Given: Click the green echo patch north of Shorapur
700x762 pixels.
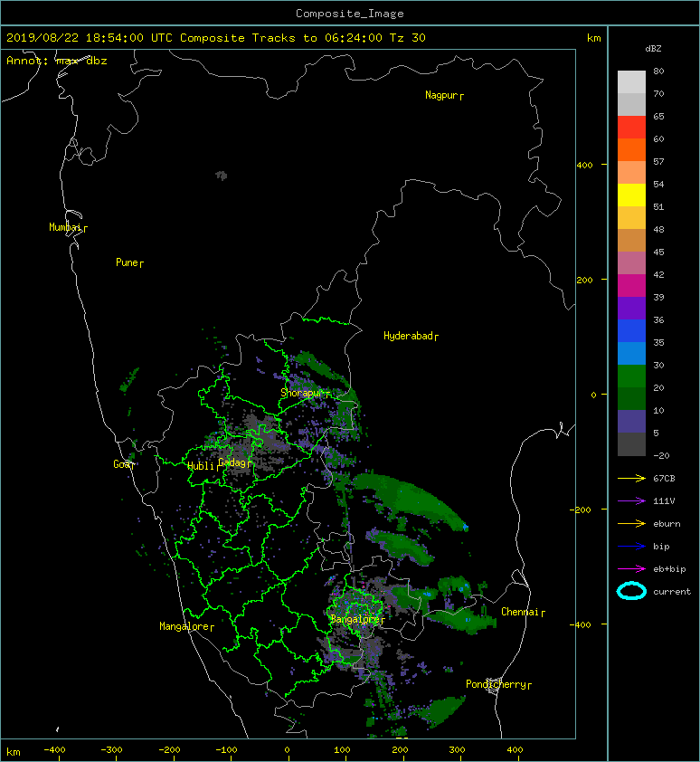Looking at the screenshot, I should pos(316,367).
